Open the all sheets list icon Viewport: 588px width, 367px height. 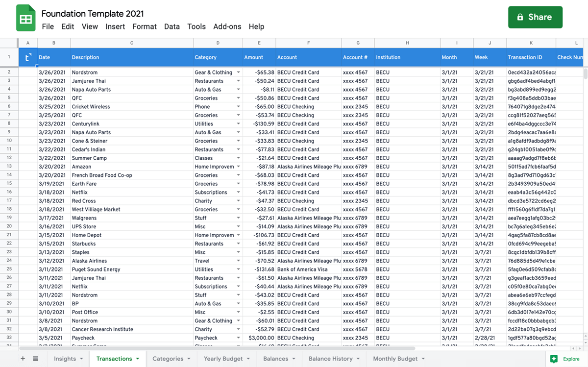tap(36, 359)
